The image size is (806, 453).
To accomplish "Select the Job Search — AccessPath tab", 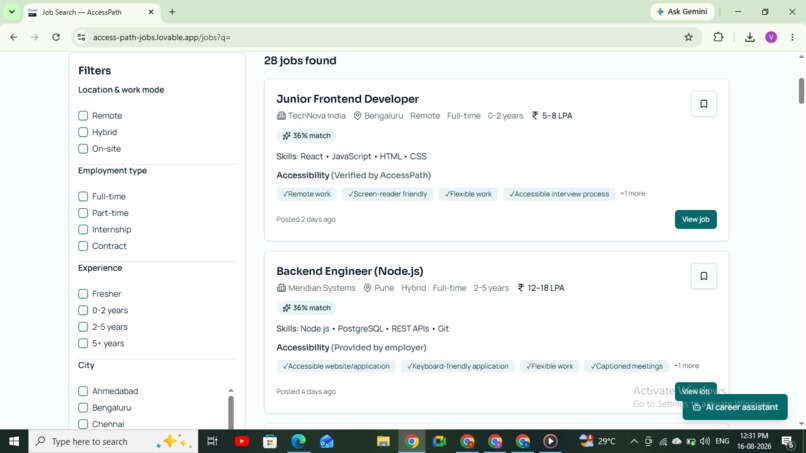I will coord(91,12).
